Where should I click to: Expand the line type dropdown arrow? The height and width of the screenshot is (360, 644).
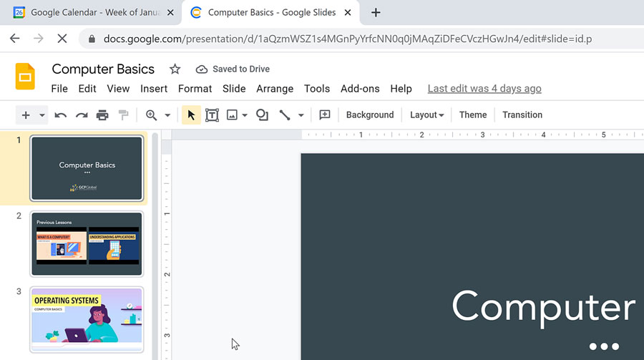[301, 115]
